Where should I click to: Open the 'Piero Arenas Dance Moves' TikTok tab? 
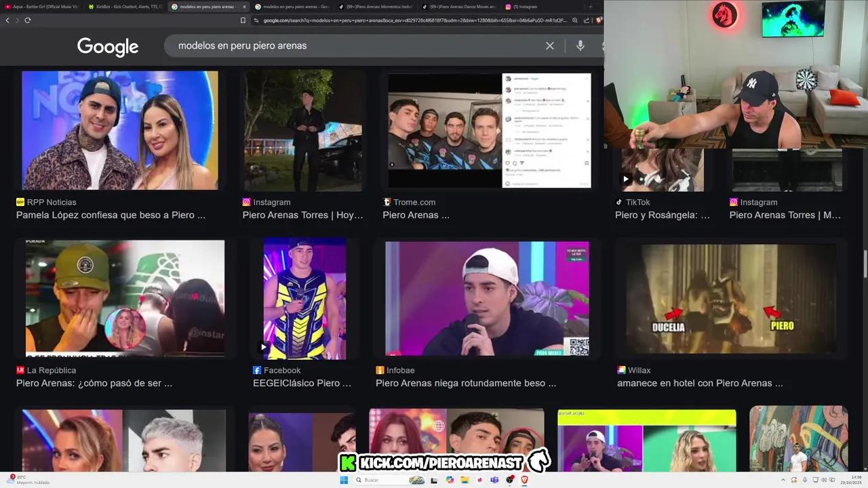tap(458, 7)
